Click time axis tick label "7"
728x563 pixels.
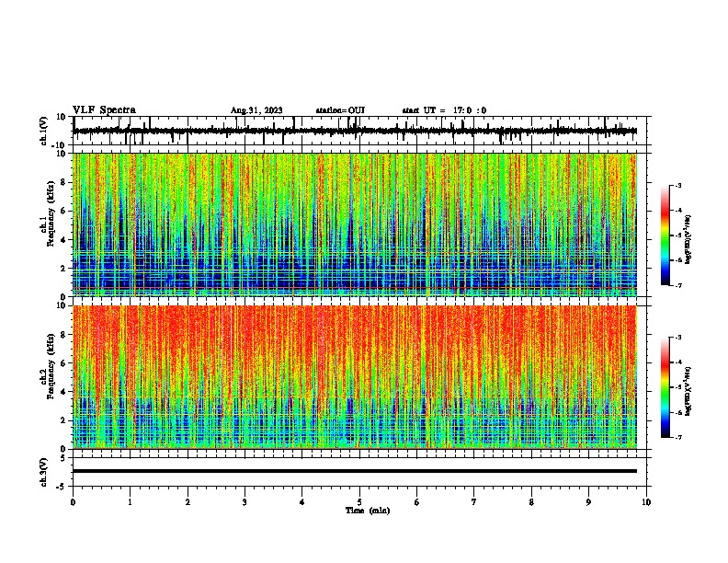474,502
